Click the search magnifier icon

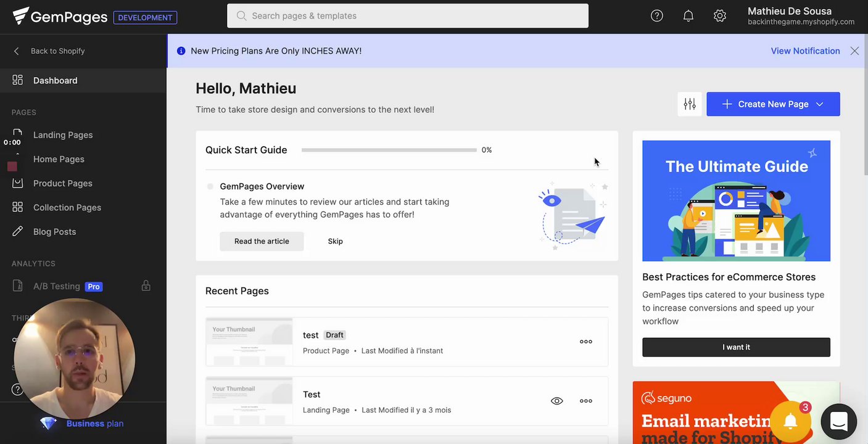point(241,16)
